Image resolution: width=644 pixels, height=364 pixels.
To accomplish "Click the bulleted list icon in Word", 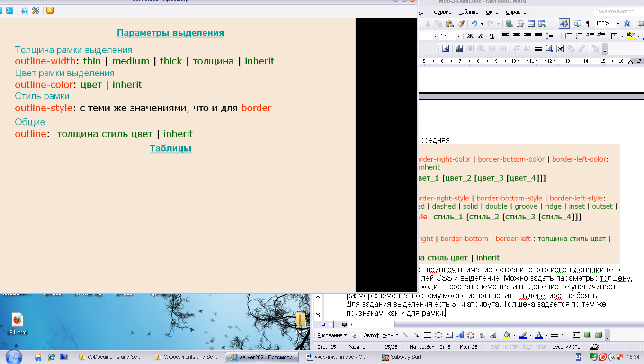I will coord(579,36).
